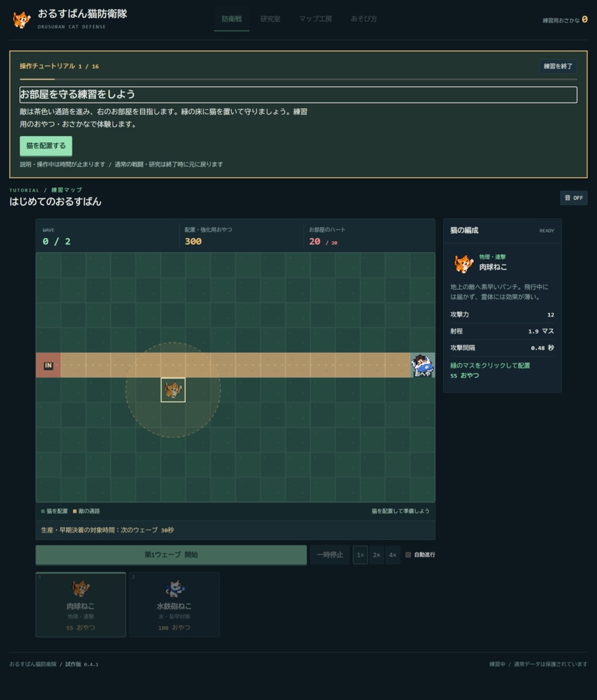597x700 pixels.
Task: Open the 研究室 tab
Action: click(270, 18)
